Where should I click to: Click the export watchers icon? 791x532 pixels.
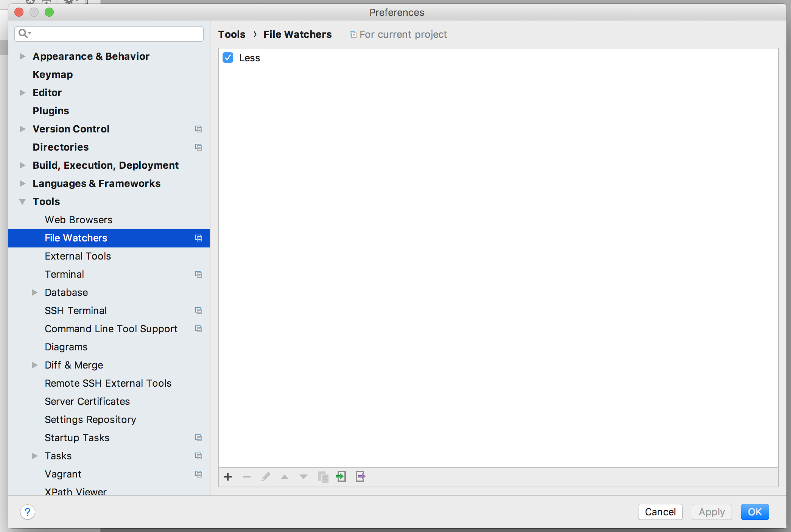(x=361, y=476)
